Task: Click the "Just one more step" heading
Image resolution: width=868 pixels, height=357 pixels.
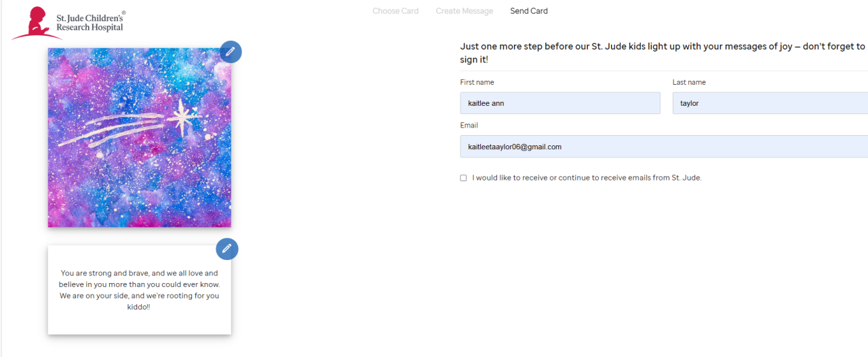Action: point(663,53)
